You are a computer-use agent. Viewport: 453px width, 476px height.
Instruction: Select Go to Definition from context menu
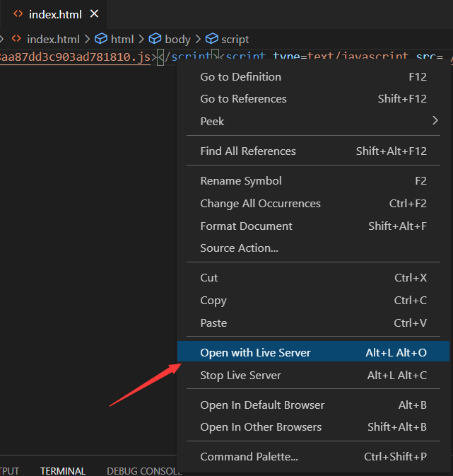tap(240, 76)
